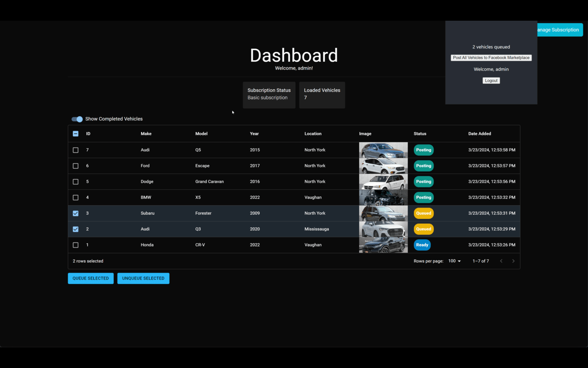Click the Posting status badge for Audi Q5
This screenshot has width=588, height=368.
[424, 150]
